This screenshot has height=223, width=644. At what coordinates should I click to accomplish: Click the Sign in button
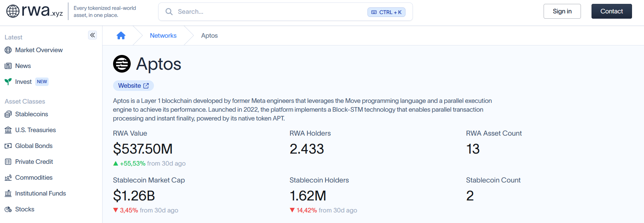[x=562, y=11]
